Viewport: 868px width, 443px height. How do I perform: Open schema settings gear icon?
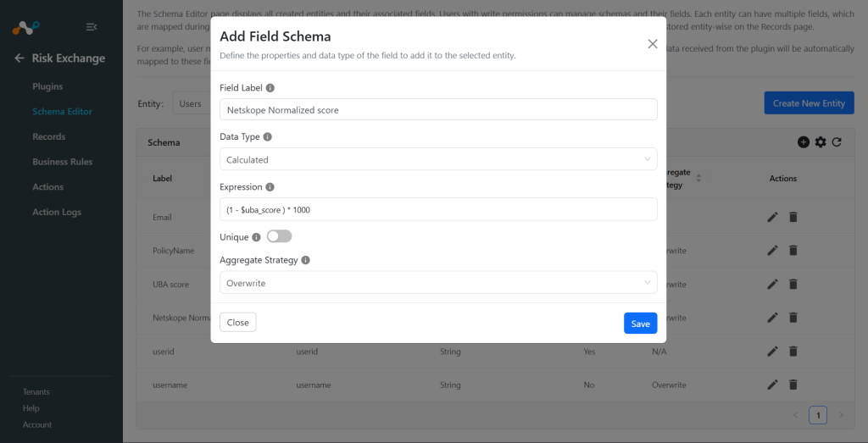pos(821,142)
